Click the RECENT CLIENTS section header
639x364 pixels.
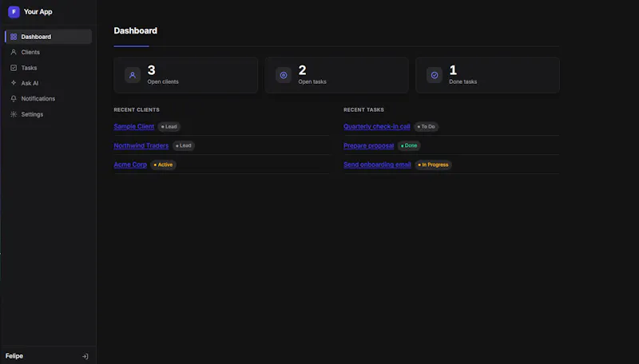(137, 109)
